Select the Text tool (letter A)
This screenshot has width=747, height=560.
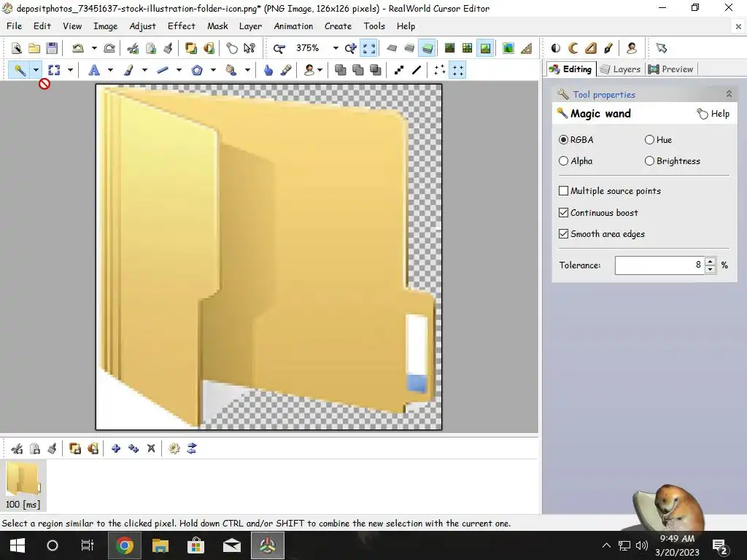(x=94, y=71)
